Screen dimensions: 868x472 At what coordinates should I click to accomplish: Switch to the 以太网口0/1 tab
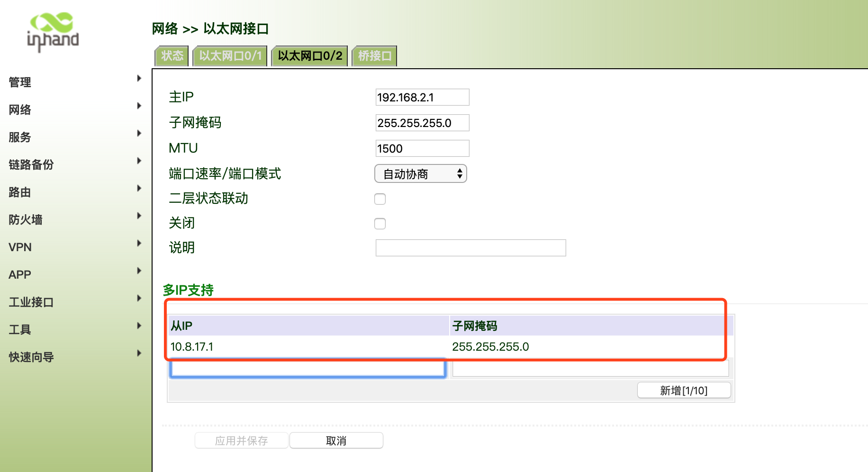[x=230, y=56]
